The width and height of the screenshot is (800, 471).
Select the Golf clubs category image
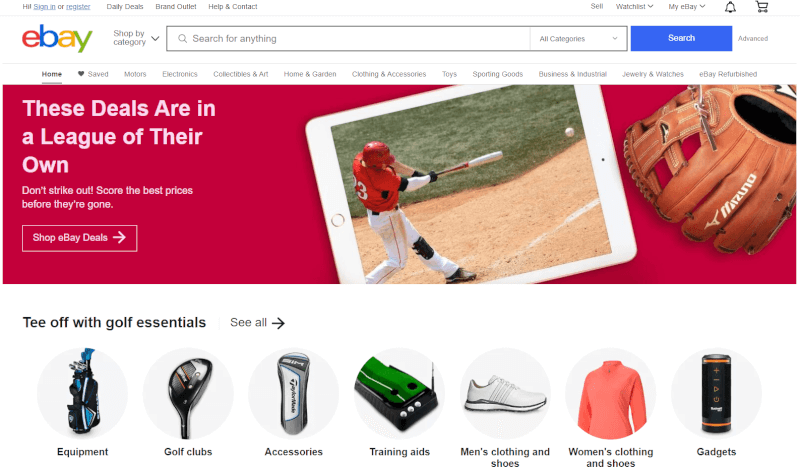[188, 393]
